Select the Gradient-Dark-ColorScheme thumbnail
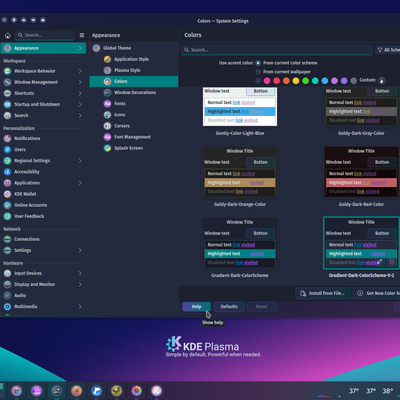The height and width of the screenshot is (400, 400). (240, 243)
